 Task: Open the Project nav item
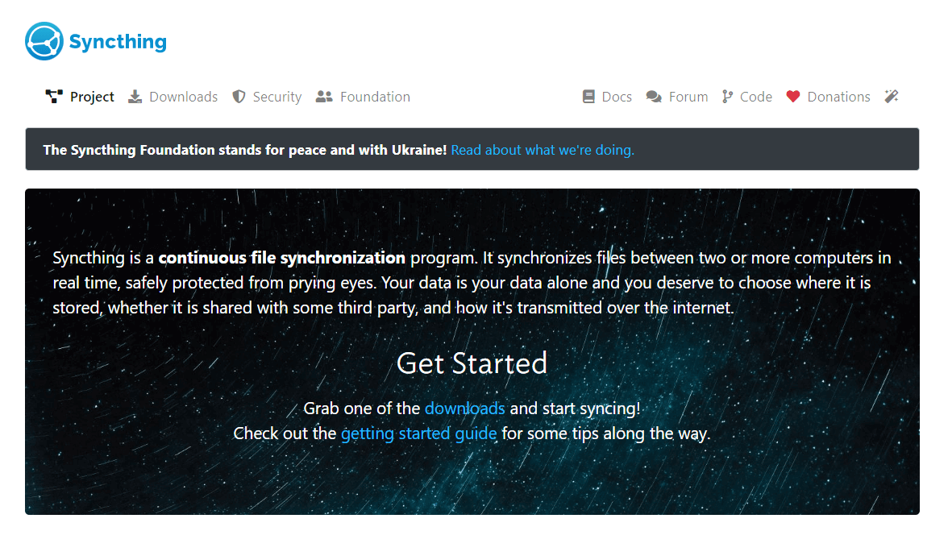pyautogui.click(x=92, y=97)
